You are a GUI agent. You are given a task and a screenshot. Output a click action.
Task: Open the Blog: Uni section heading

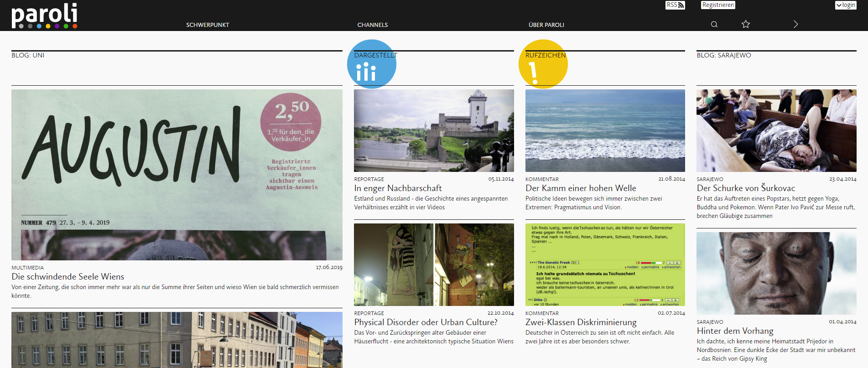point(28,55)
